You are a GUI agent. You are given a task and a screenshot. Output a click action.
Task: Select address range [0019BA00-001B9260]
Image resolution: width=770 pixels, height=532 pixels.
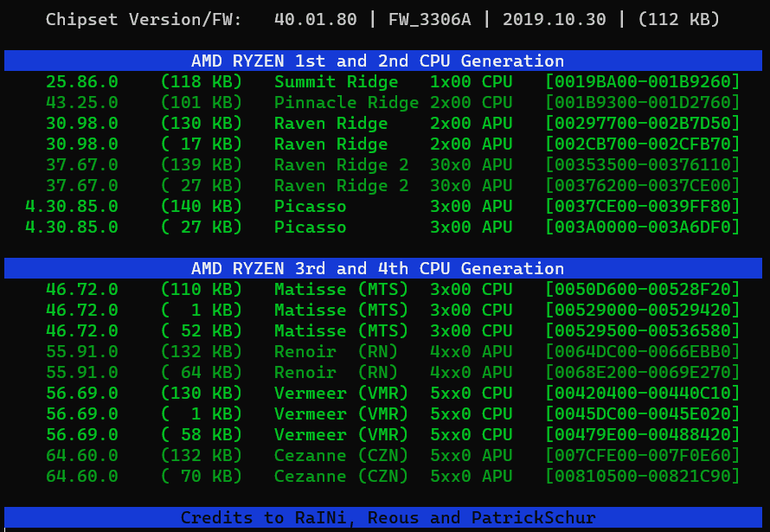click(x=642, y=81)
